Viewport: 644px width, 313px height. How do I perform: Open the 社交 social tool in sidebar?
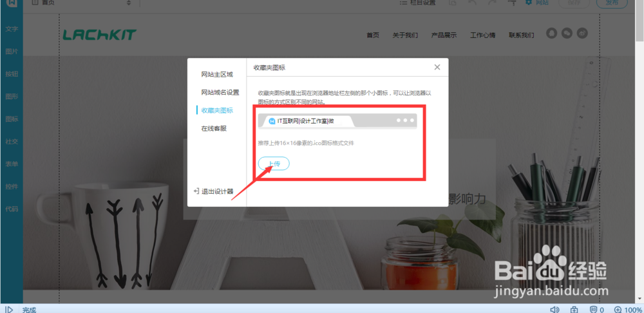click(x=12, y=141)
